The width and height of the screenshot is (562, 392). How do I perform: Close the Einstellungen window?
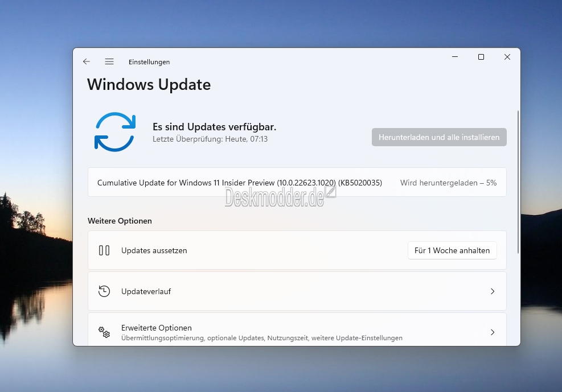click(x=507, y=57)
